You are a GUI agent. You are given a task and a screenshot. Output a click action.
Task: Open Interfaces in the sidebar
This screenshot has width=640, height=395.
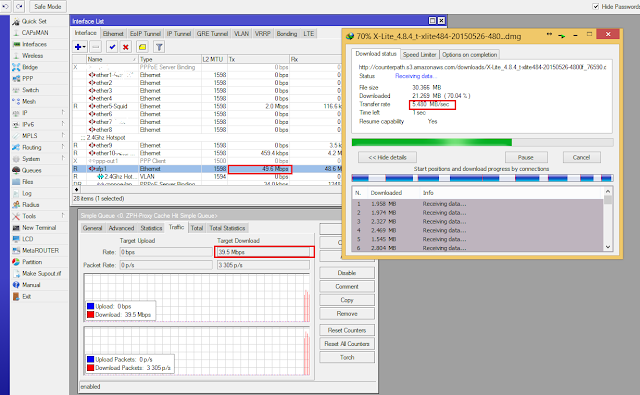[34, 44]
